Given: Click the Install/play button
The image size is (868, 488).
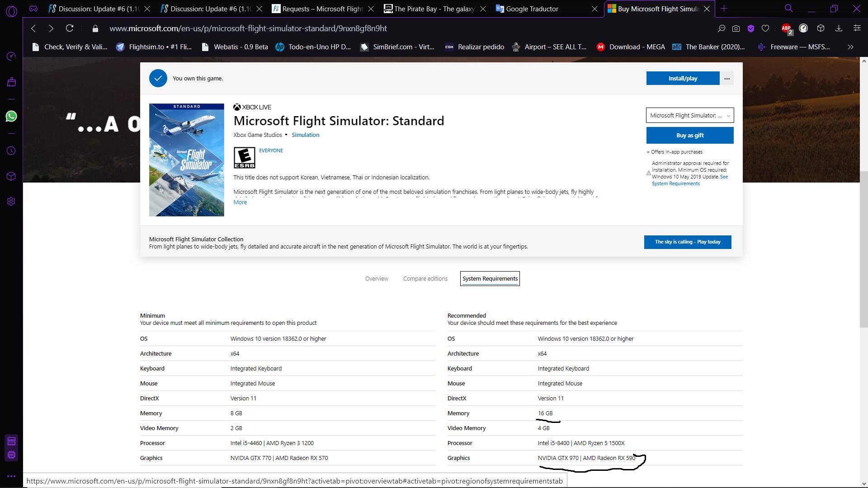Looking at the screenshot, I should coord(683,79).
